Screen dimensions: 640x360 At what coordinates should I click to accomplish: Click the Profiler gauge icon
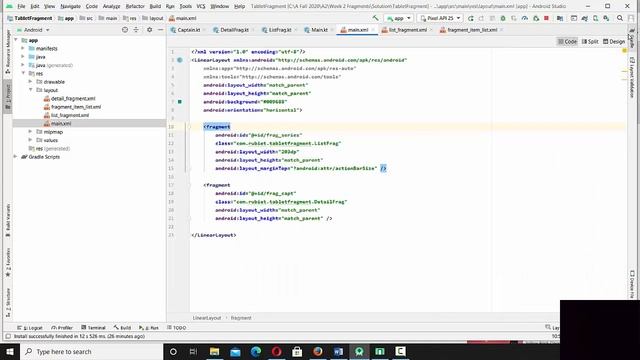click(524, 18)
